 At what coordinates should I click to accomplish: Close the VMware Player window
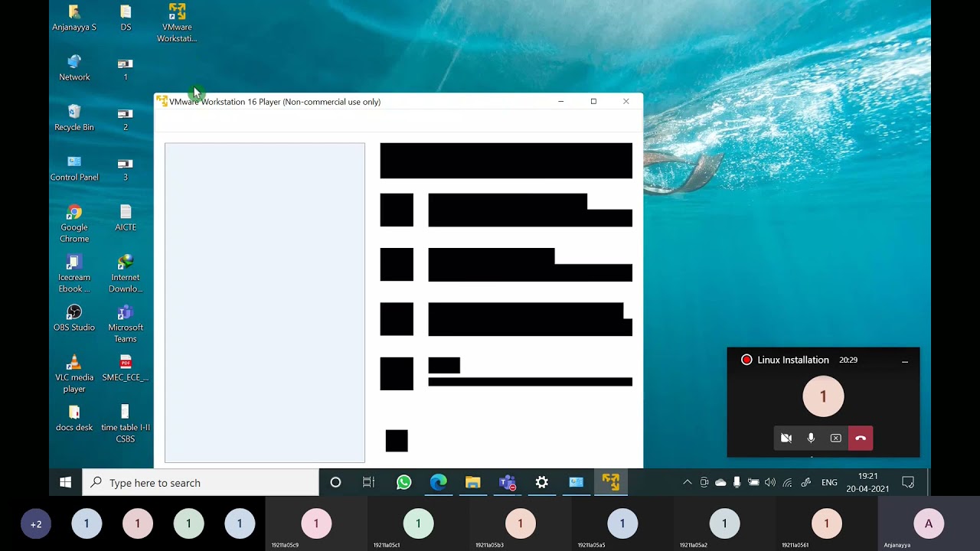[x=626, y=101]
